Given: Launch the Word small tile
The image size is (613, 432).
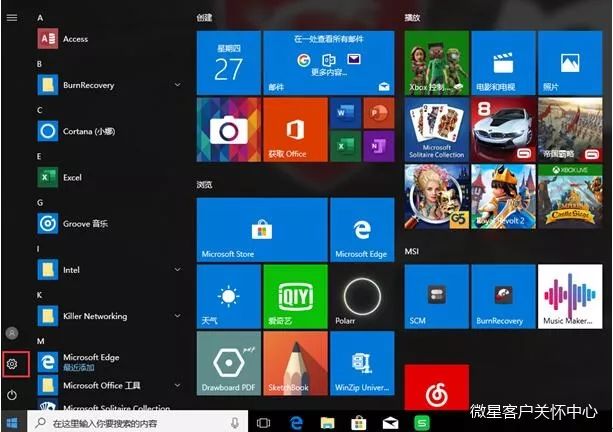Looking at the screenshot, I should coord(345,113).
